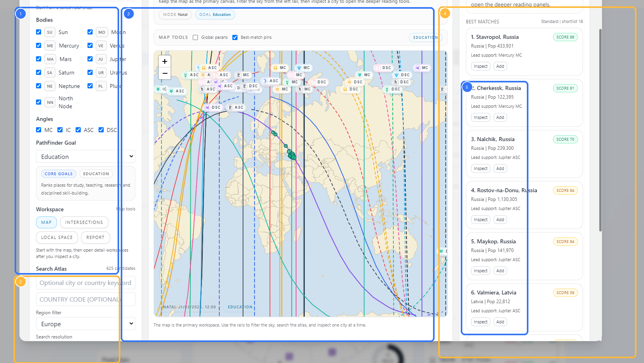Zoom in on the map
The height and width of the screenshot is (363, 644).
165,61
